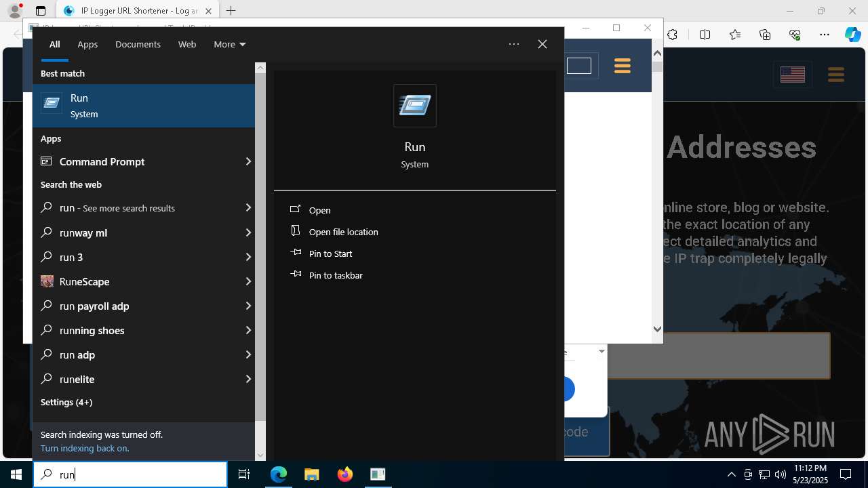
Task: Click the search results list scrollbar
Action: 260,247
